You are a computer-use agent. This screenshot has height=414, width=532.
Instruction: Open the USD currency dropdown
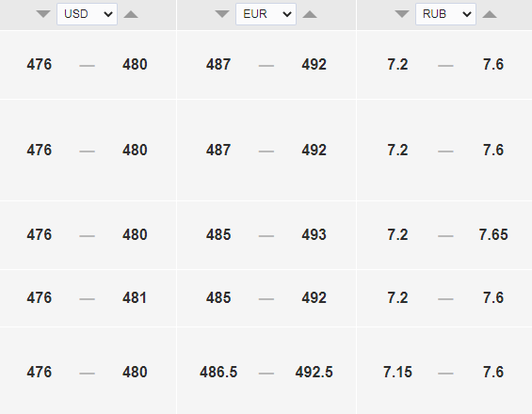(88, 14)
